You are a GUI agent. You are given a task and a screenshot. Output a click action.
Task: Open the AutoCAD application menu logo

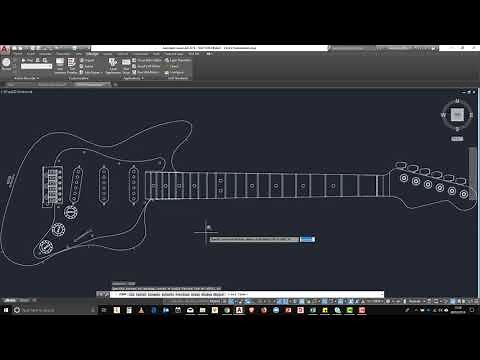point(4,49)
